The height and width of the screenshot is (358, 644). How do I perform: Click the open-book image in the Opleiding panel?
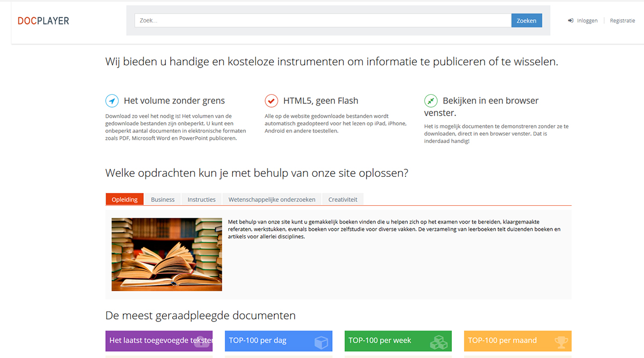167,255
